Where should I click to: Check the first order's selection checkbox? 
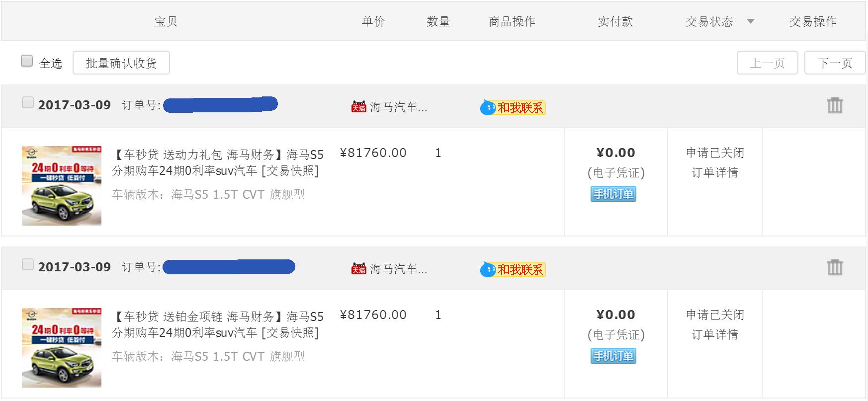[27, 102]
